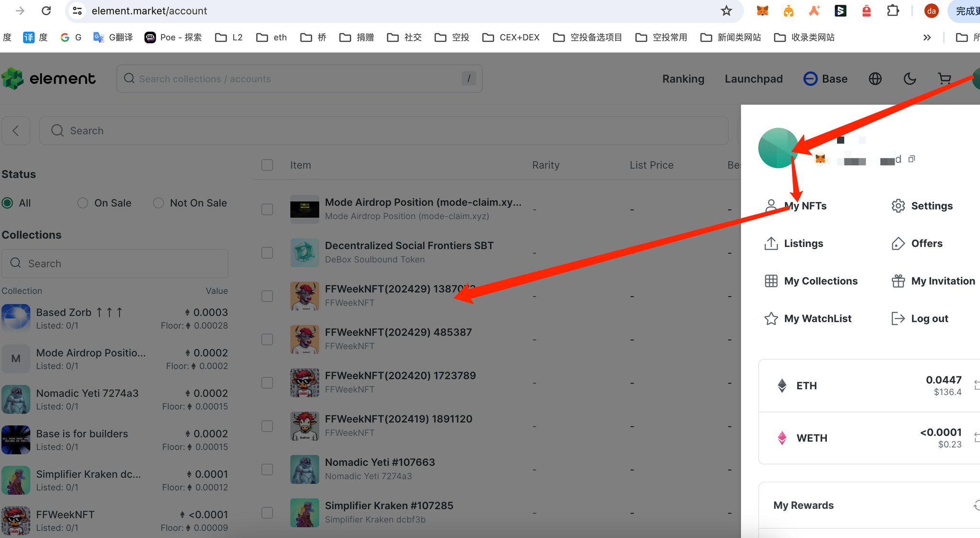Click browser Extensions puzzle icon

tap(893, 11)
